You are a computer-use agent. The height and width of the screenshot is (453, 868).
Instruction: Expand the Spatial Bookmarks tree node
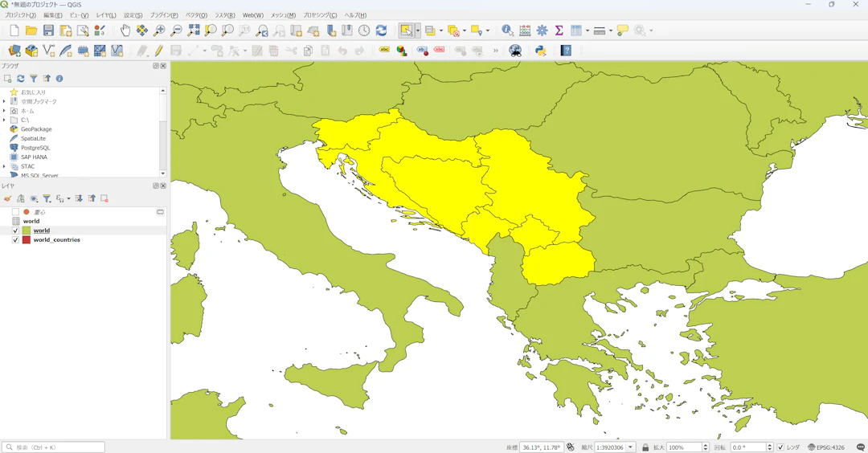pos(5,102)
